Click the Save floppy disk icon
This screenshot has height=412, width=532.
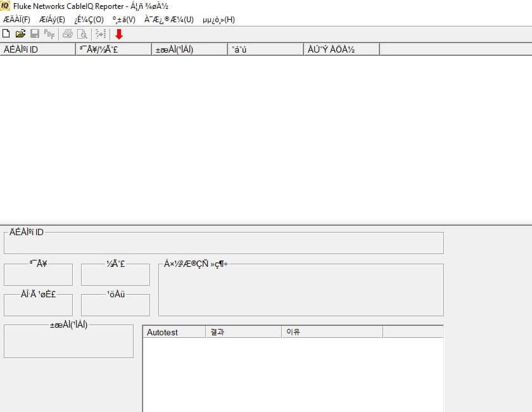coord(35,34)
